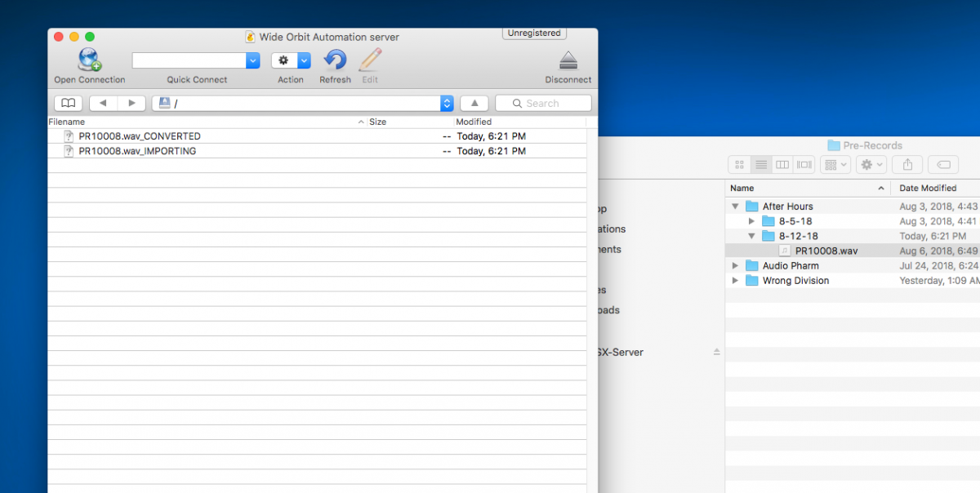This screenshot has width=980, height=493.
Task: Expand the 8-5-18 folder
Action: [752, 221]
